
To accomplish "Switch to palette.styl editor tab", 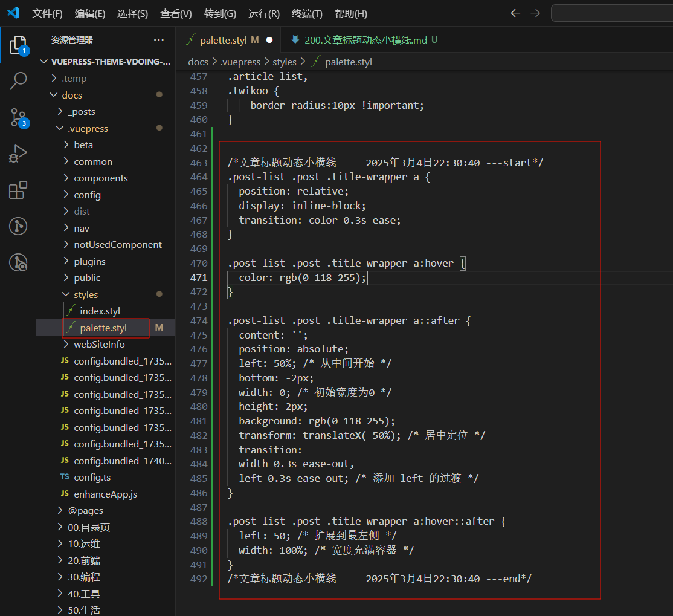I will [228, 40].
